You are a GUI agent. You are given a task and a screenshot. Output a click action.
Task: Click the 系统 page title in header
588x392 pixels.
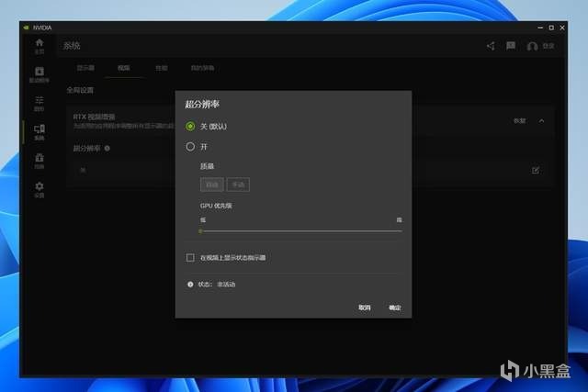[x=72, y=46]
